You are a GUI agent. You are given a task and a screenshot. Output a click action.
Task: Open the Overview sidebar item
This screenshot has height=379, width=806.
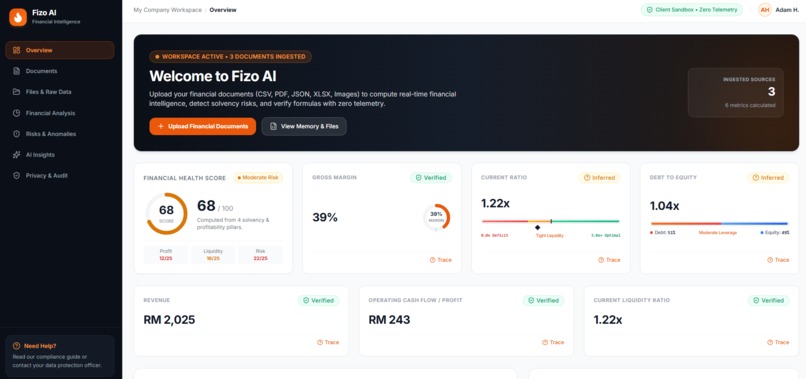pyautogui.click(x=60, y=50)
